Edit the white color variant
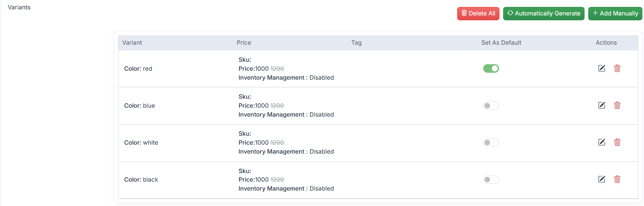 coord(601,142)
